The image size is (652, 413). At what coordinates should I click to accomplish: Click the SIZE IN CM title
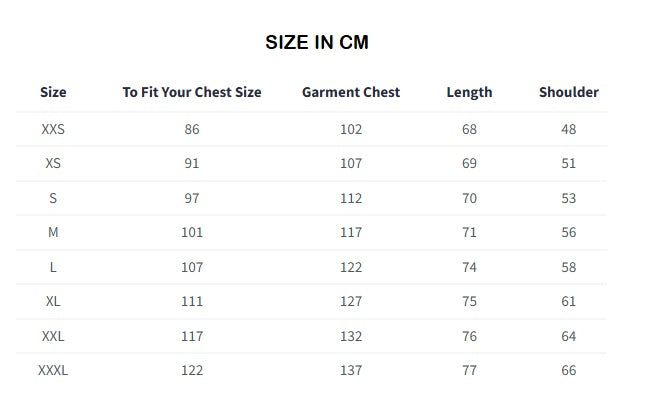coord(317,42)
